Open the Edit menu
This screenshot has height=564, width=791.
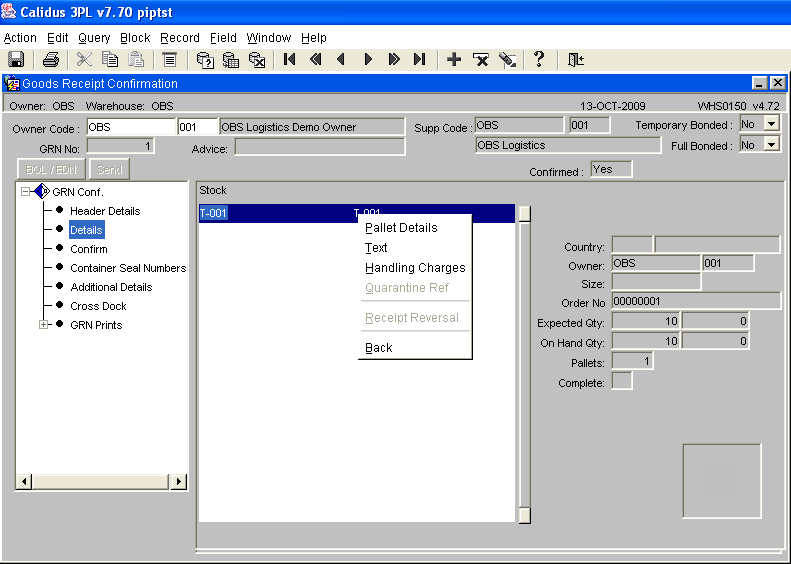58,38
